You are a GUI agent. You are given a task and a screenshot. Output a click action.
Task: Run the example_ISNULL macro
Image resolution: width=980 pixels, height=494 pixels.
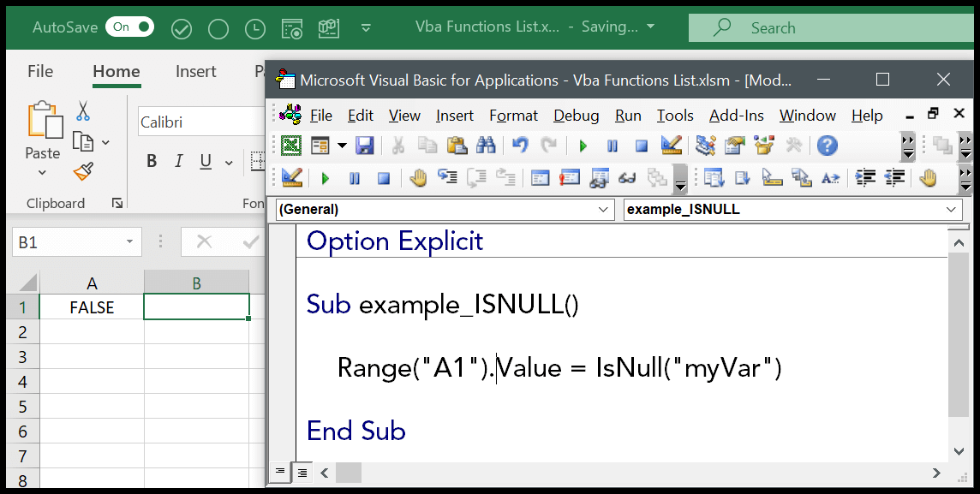(582, 146)
